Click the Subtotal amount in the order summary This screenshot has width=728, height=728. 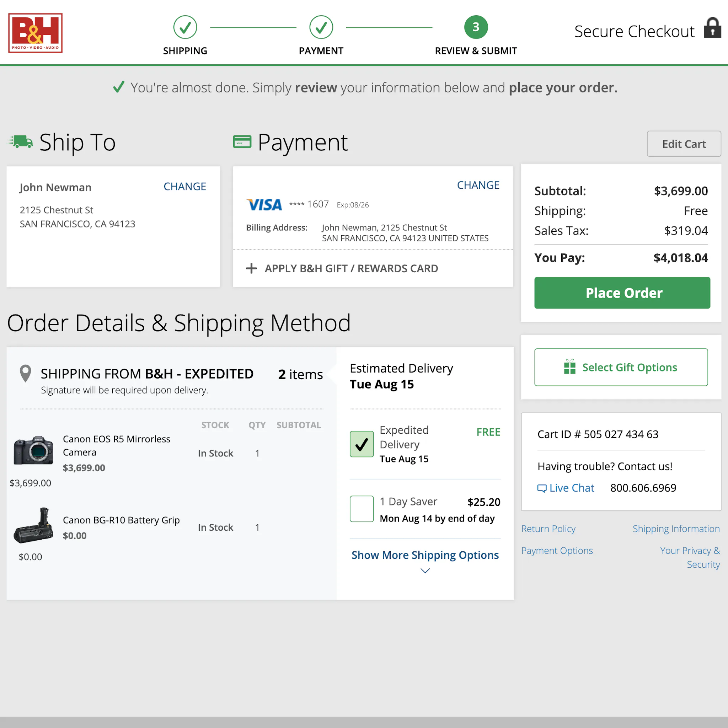[x=680, y=191]
